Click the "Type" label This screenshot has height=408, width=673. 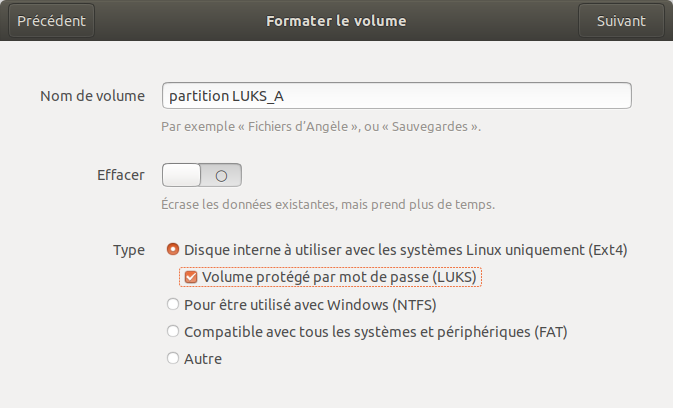pyautogui.click(x=129, y=249)
